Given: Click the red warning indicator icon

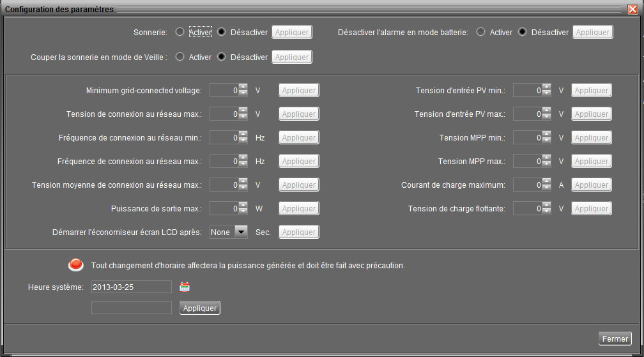Looking at the screenshot, I should click(x=76, y=265).
